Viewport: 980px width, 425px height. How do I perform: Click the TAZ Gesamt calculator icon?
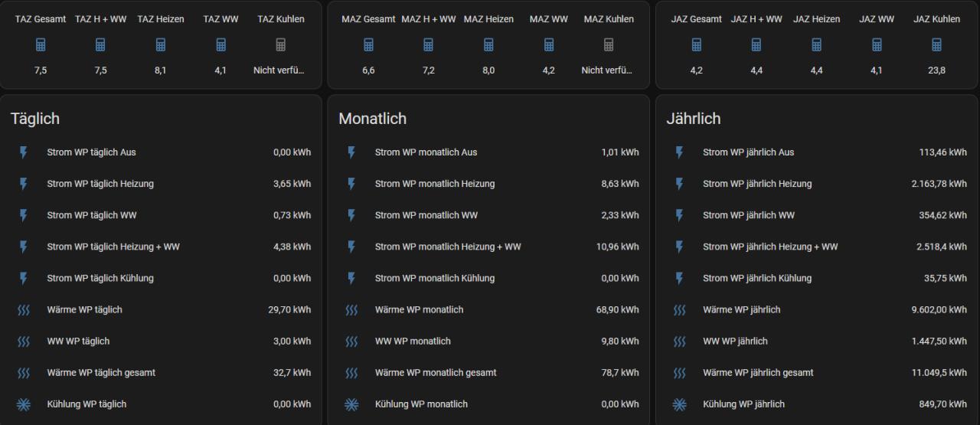pyautogui.click(x=41, y=45)
